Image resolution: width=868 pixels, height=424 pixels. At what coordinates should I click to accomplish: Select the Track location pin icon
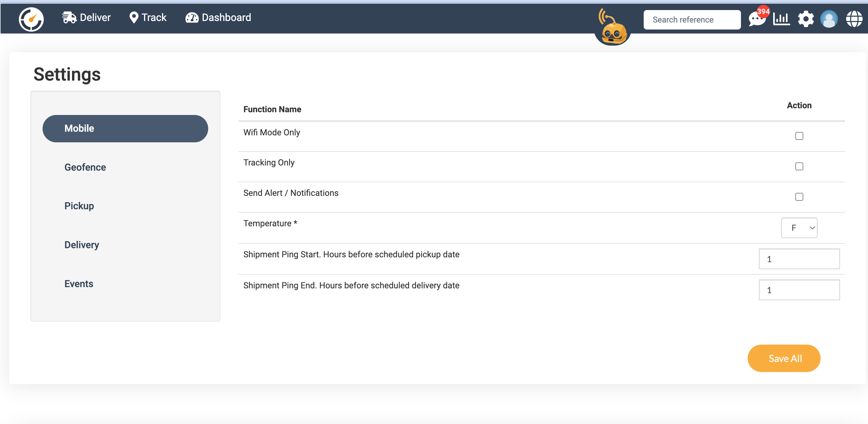pos(133,17)
